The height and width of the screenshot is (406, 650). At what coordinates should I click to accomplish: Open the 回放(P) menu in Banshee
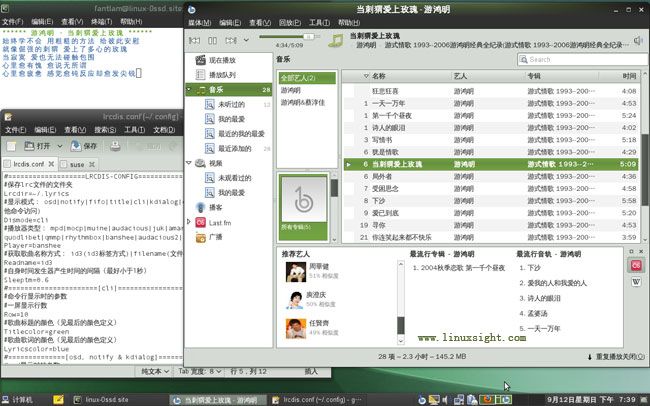(x=290, y=22)
